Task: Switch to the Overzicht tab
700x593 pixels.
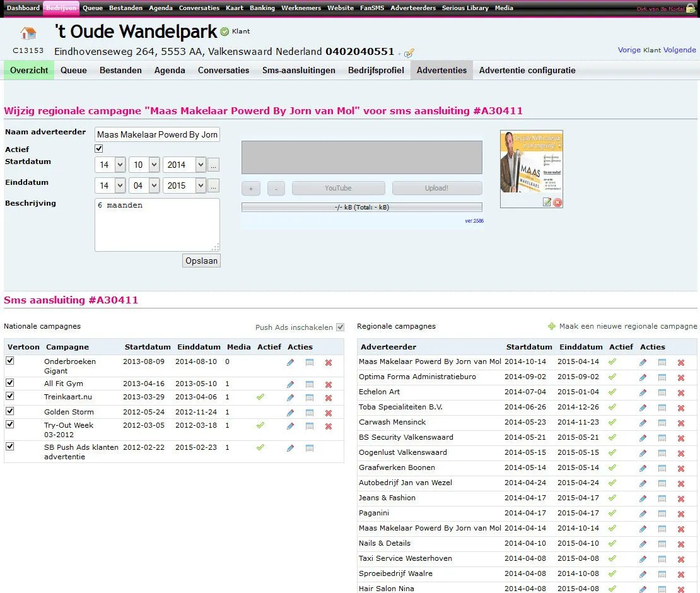Action: coord(29,71)
